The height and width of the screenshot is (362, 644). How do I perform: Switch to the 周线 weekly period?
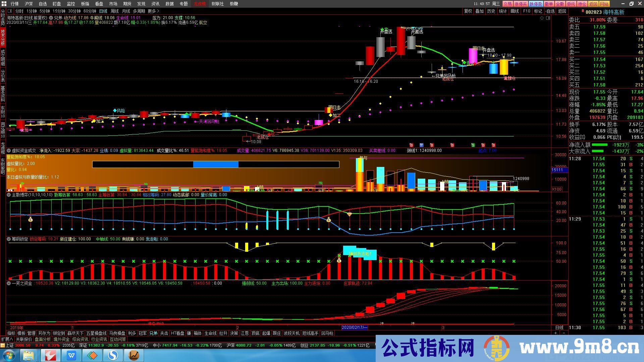(x=114, y=11)
